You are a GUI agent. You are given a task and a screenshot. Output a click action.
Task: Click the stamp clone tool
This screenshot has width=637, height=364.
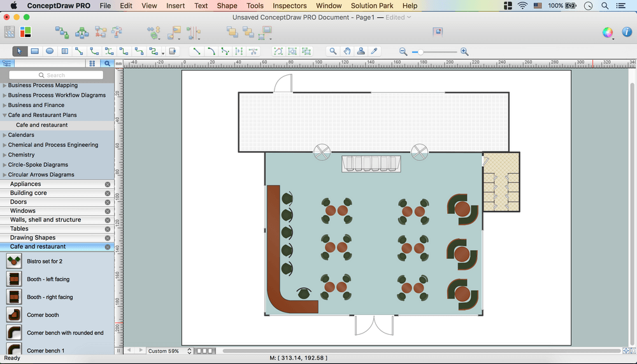[x=361, y=51]
